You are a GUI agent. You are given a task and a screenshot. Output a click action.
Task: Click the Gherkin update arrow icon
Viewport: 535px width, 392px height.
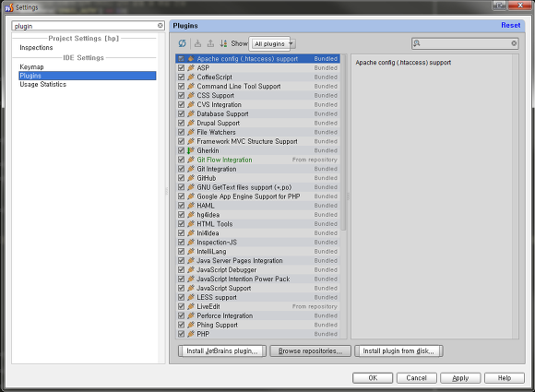pos(189,150)
